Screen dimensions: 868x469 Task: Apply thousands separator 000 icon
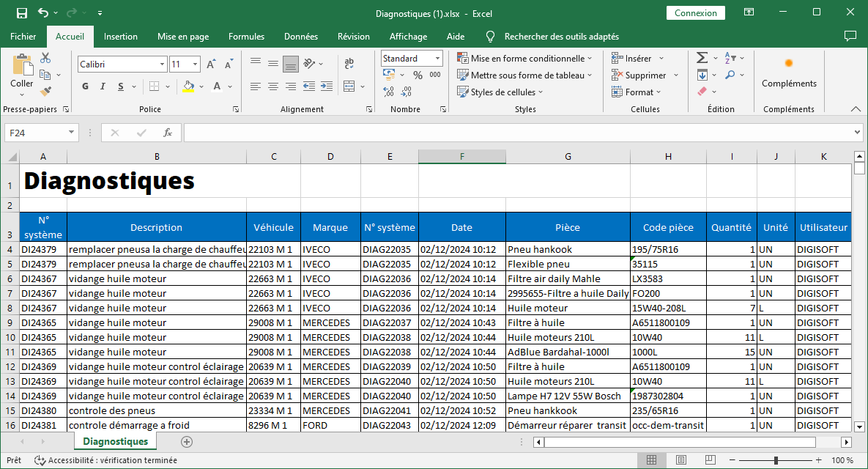(435, 75)
